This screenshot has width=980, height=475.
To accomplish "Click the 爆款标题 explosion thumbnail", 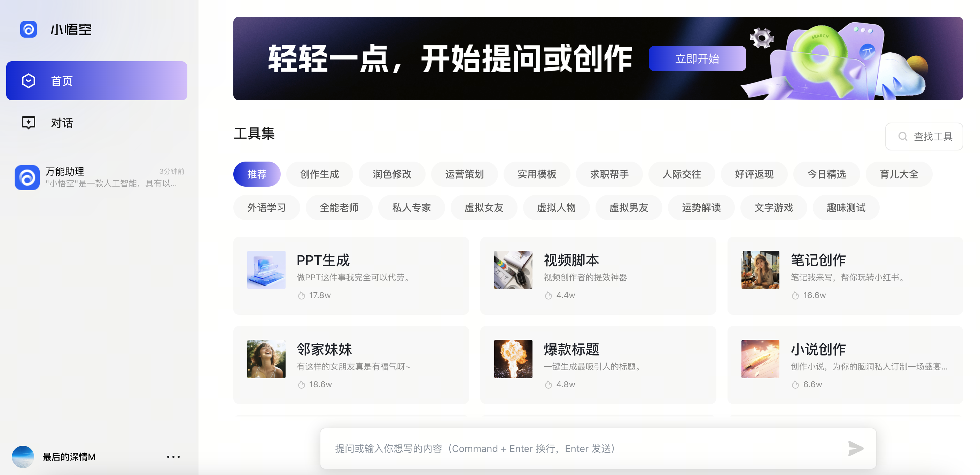I will pyautogui.click(x=513, y=359).
